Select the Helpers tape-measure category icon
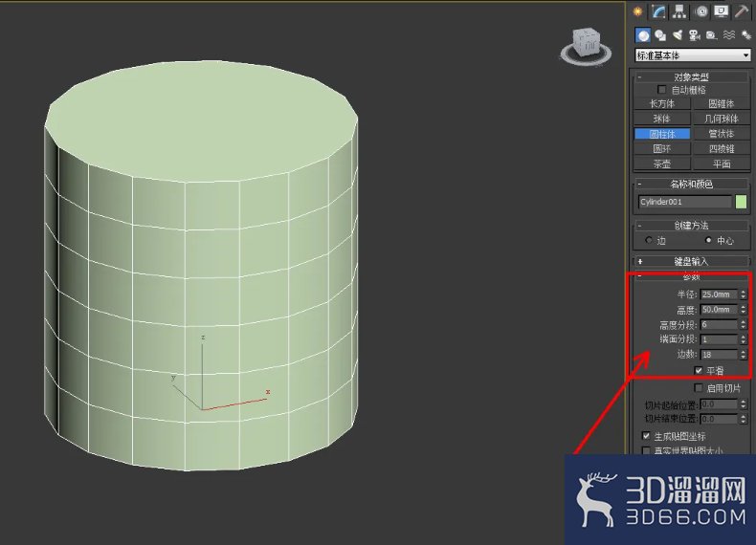 (x=711, y=35)
